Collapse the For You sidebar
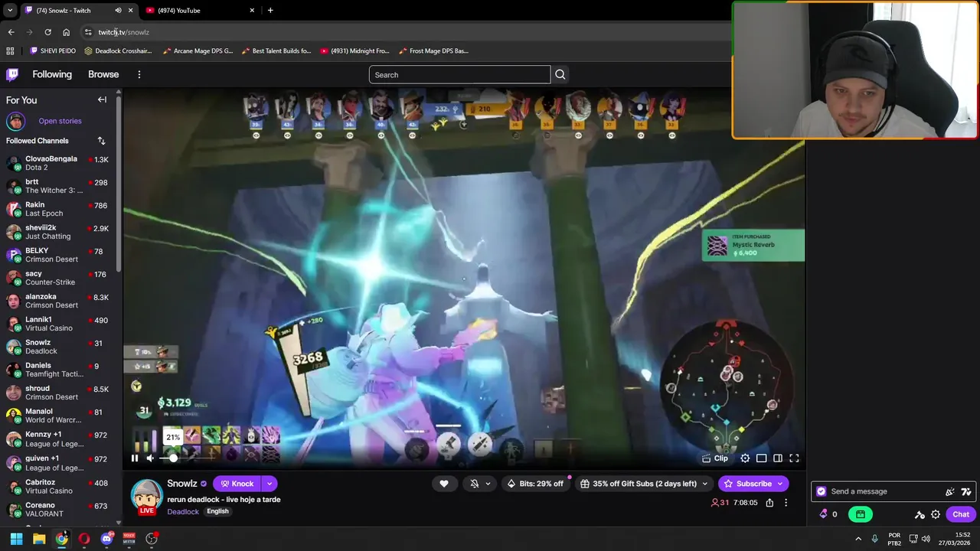Viewport: 980px width, 551px height. [102, 99]
